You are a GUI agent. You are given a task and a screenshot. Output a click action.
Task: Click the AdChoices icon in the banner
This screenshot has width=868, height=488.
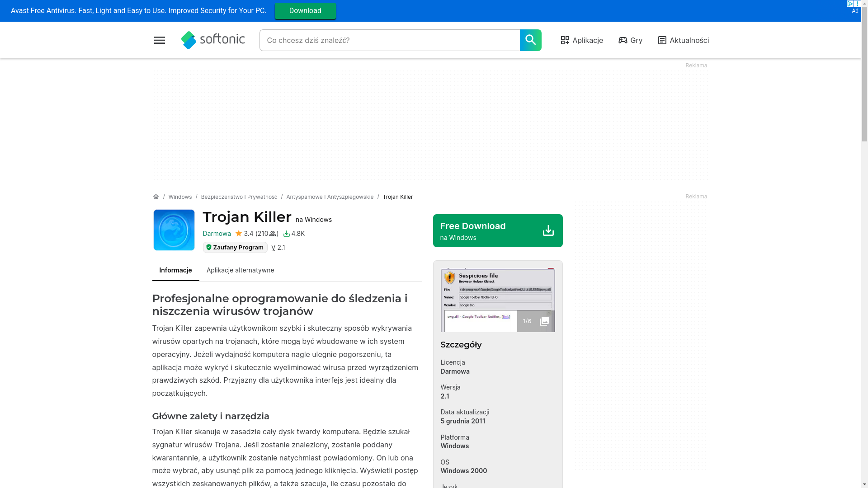pyautogui.click(x=850, y=4)
